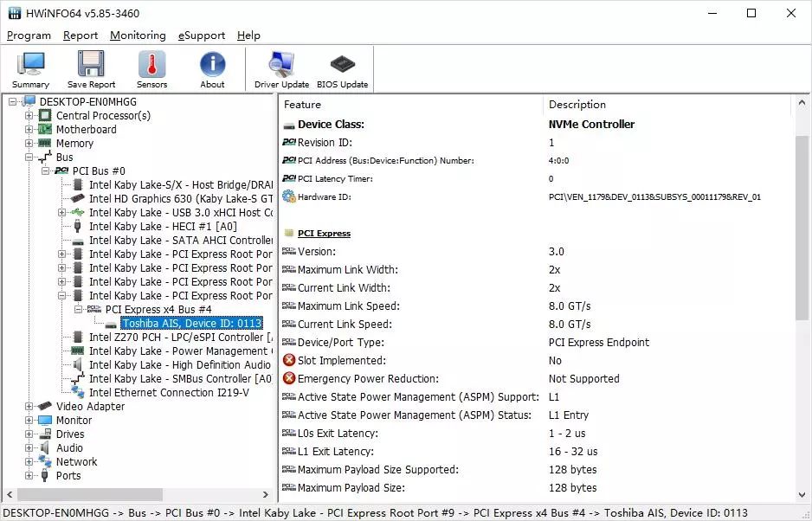Screen dimensions: 812x521
Task: Select Intel Kaby Lake SATA AHCI Controller
Action: click(x=181, y=241)
